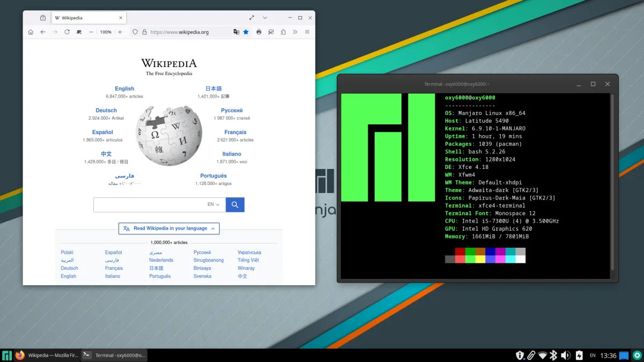644x362 pixels.
Task: Open Nederlands link in language list
Action: [x=162, y=260]
